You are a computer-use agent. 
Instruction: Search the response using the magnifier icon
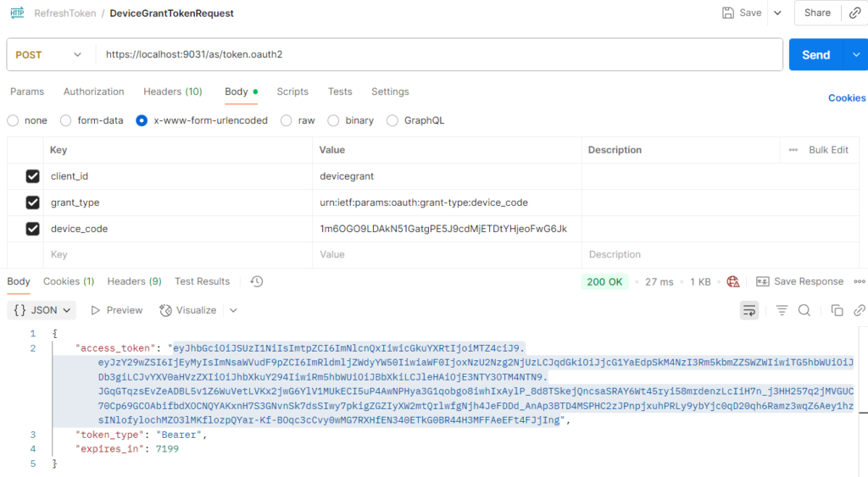pyautogui.click(x=804, y=310)
